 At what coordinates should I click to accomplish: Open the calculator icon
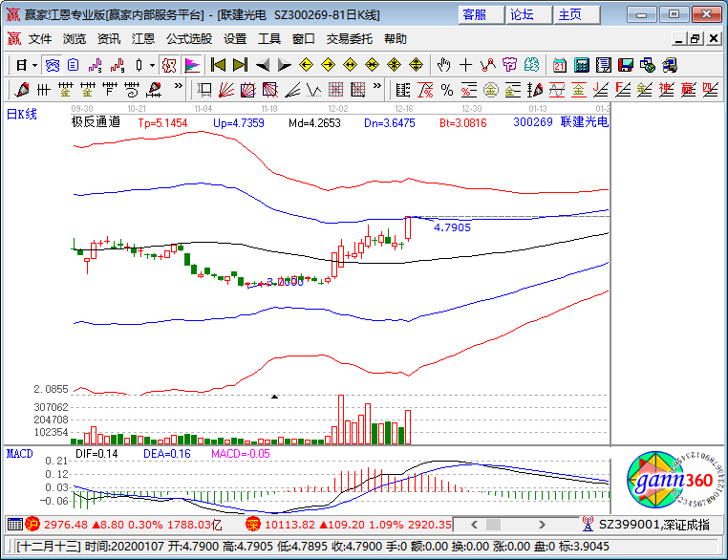pyautogui.click(x=581, y=65)
